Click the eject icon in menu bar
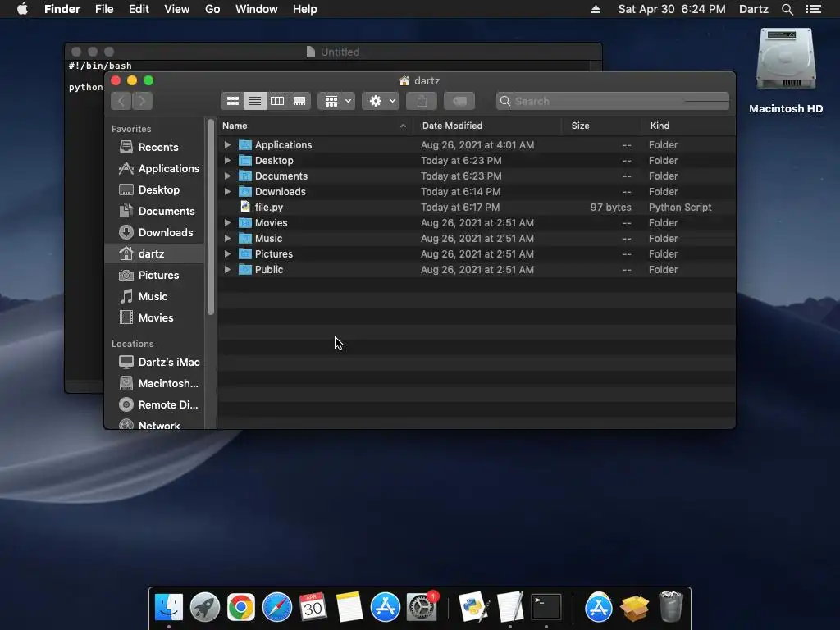The width and height of the screenshot is (840, 630). 596,9
